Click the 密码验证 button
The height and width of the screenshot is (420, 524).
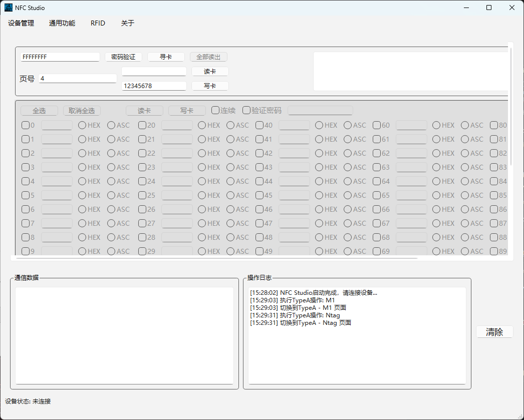click(123, 57)
